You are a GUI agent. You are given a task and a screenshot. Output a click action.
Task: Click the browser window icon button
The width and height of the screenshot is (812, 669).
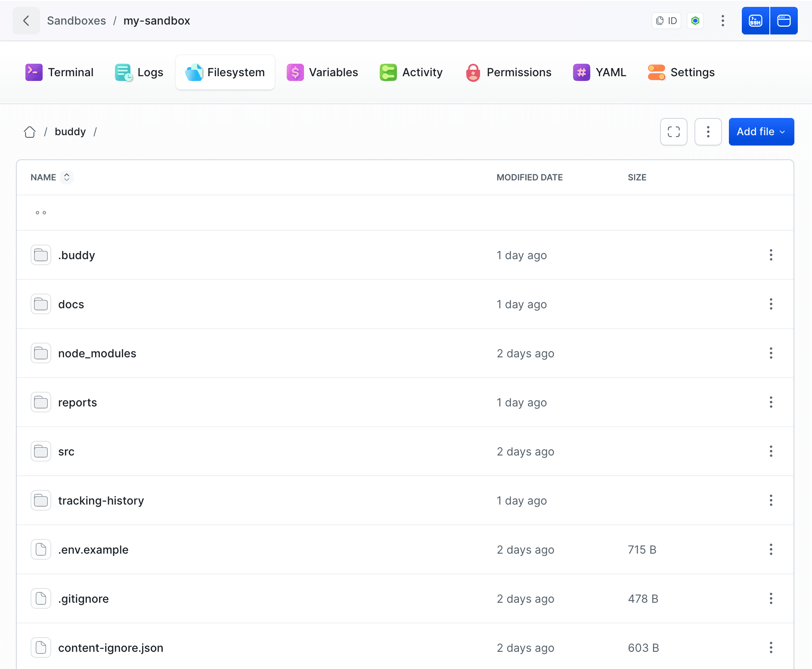[x=784, y=21]
